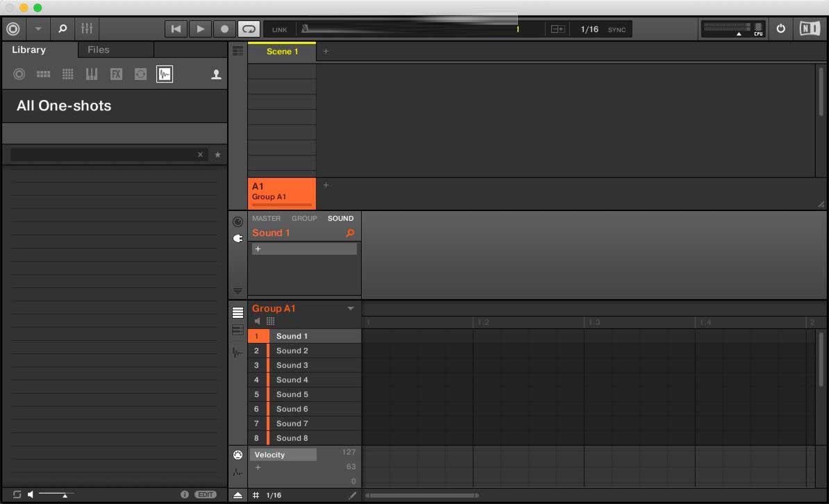Add a plug-in slot with plus

(258, 249)
